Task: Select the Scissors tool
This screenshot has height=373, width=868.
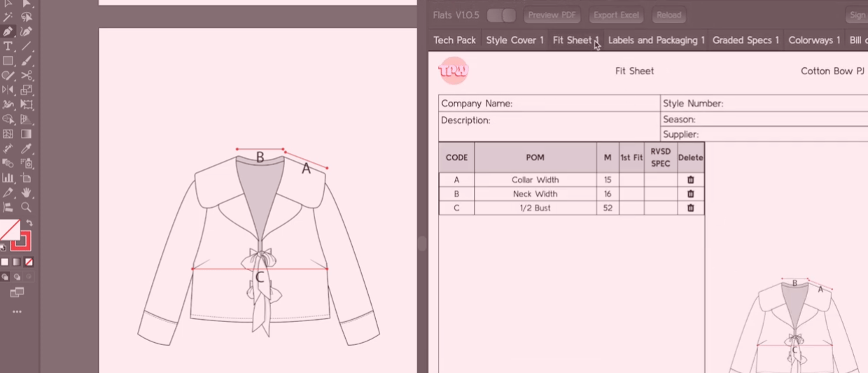Action: [27, 76]
